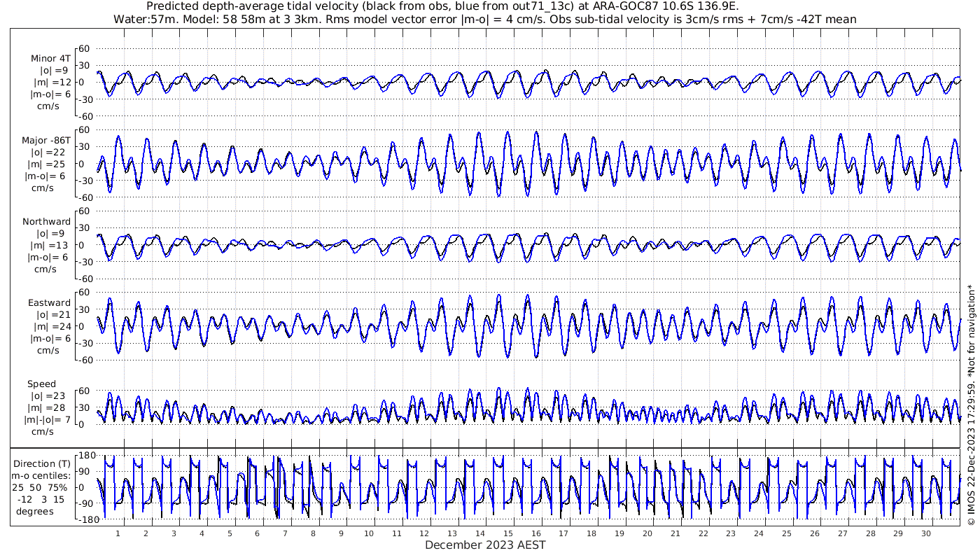
Task: Click the '60' tick of the Minor panel axis
Action: (x=85, y=48)
